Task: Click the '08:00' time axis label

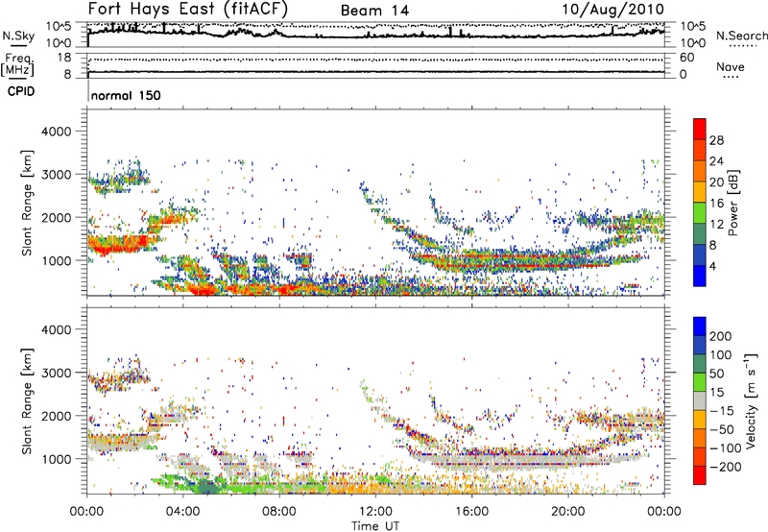Action: (x=279, y=512)
